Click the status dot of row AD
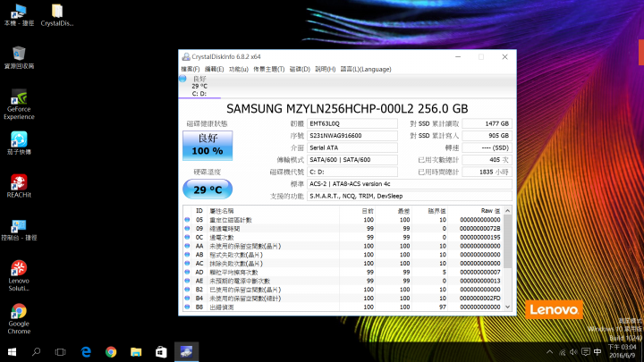 coord(187,272)
